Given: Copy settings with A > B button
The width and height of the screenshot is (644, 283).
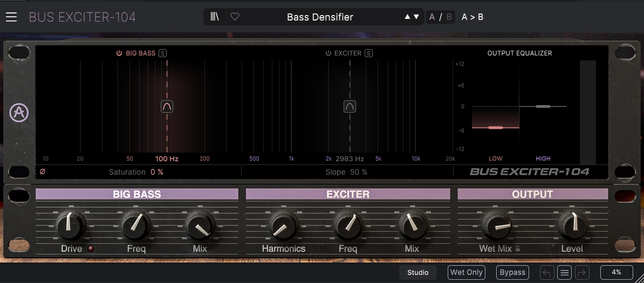Looking at the screenshot, I should point(472,17).
